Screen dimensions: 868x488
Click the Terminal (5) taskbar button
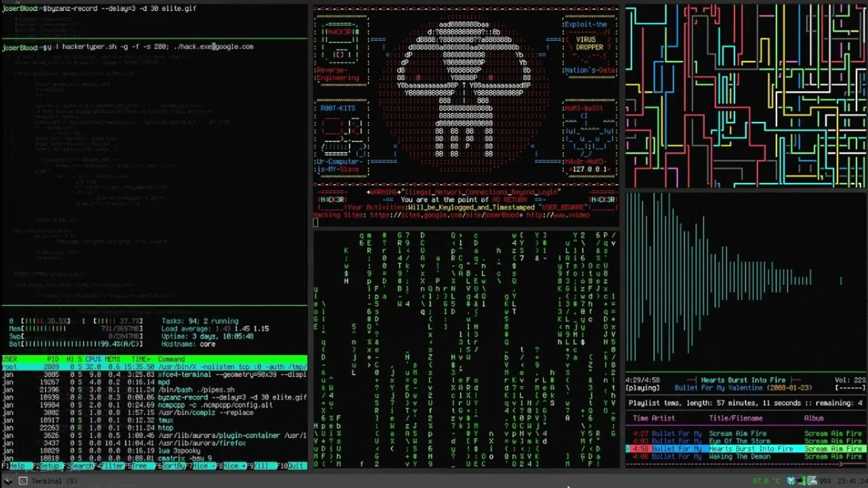tap(49, 481)
